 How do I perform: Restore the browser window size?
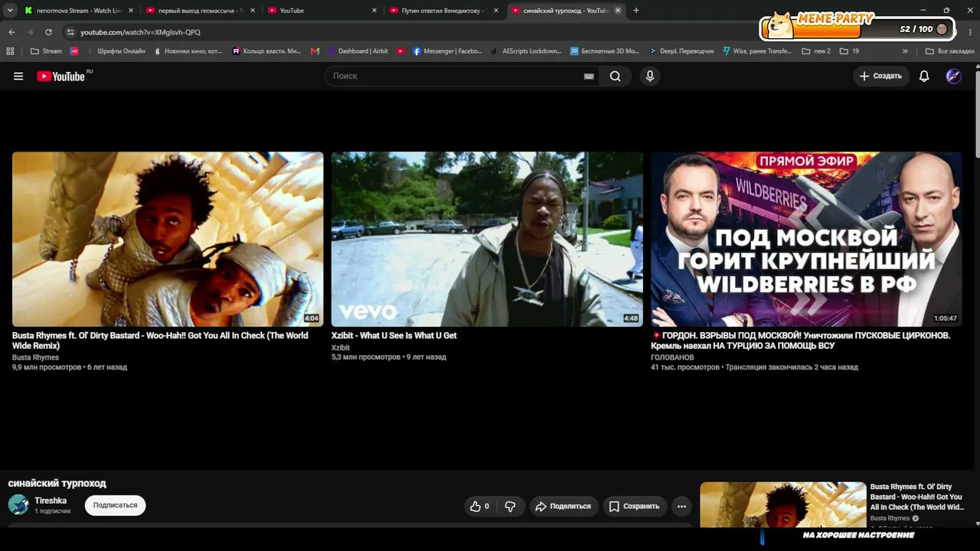point(946,11)
